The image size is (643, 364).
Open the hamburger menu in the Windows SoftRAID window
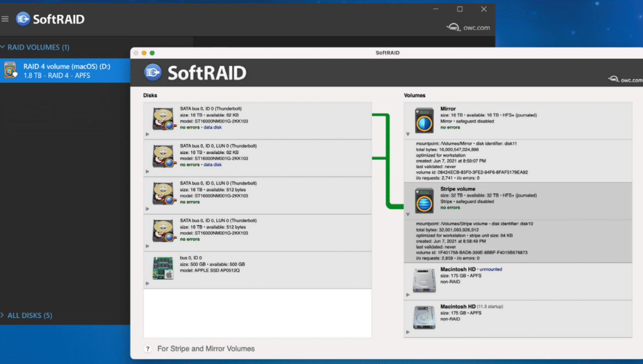click(5, 19)
